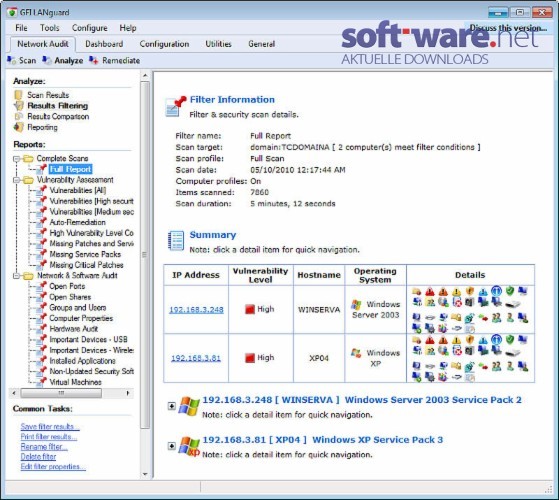This screenshot has height=500, width=559.
Task: Select Virtual Machines filter
Action: pos(75,382)
